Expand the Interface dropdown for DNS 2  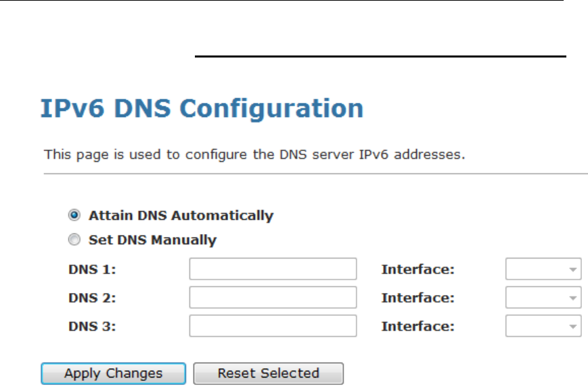click(x=543, y=298)
